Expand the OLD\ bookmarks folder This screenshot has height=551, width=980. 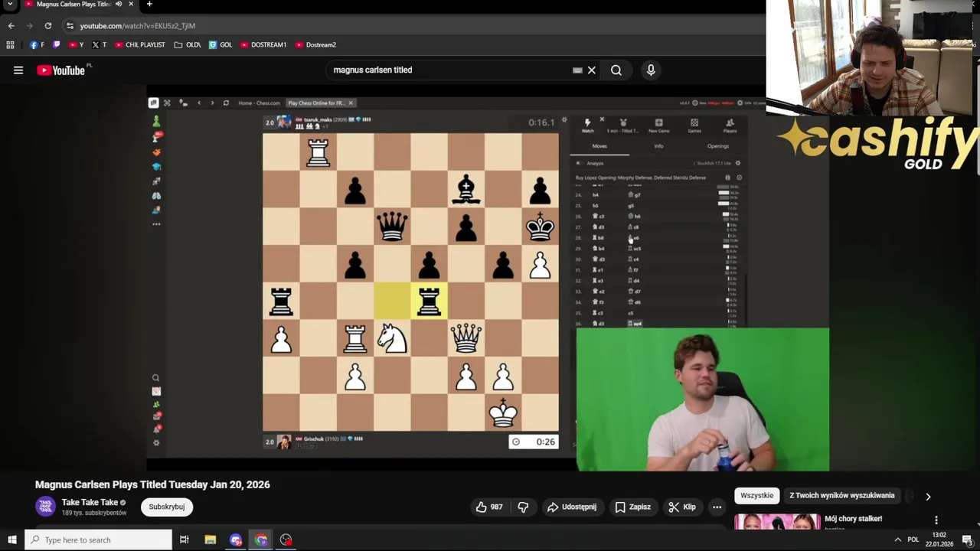tap(188, 45)
